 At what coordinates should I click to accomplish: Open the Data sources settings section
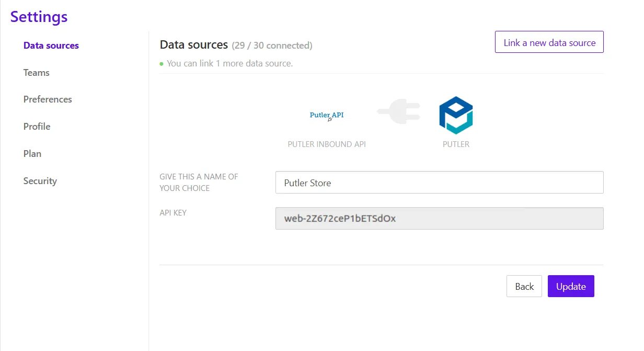click(x=51, y=46)
